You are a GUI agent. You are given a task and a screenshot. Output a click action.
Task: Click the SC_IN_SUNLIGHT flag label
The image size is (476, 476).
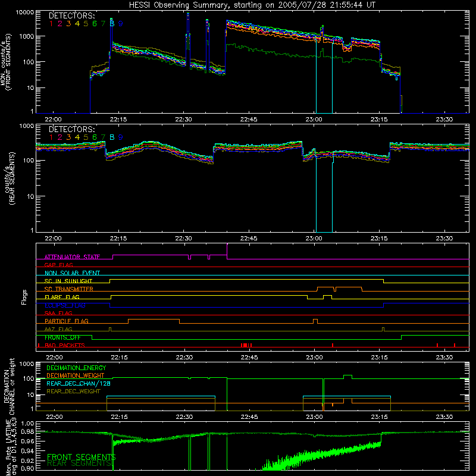68,281
